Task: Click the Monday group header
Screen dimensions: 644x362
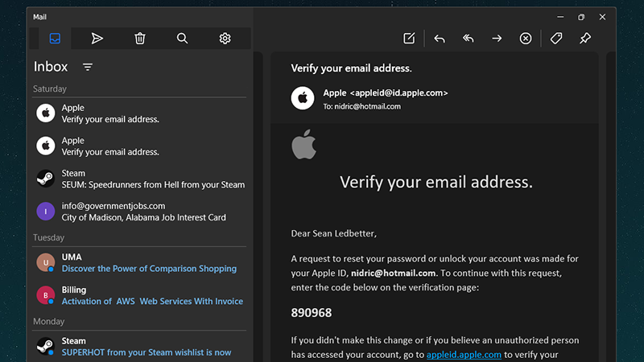Action: pos(48,321)
